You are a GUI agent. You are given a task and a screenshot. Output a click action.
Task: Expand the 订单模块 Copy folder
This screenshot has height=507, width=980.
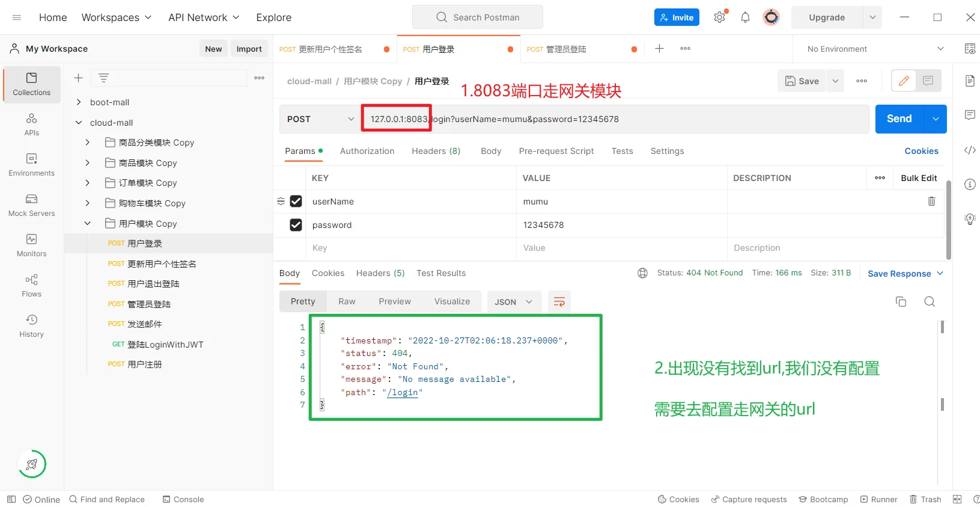[x=88, y=183]
